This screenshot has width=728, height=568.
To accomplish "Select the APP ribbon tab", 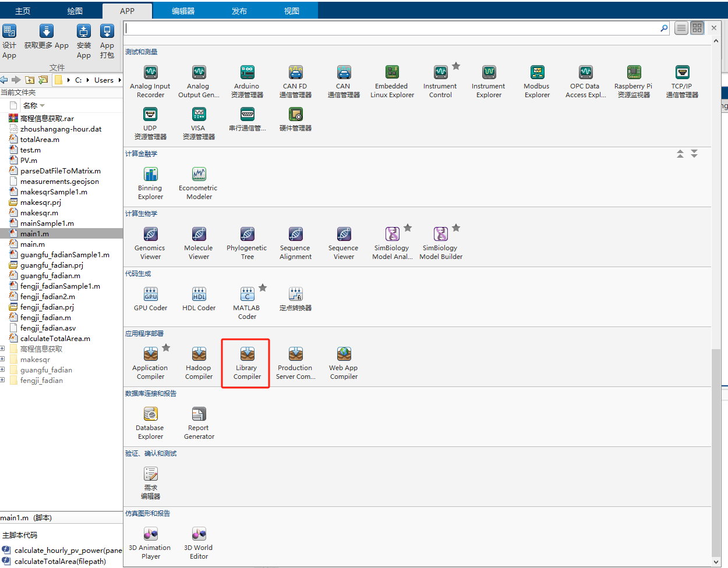I will coord(127,11).
